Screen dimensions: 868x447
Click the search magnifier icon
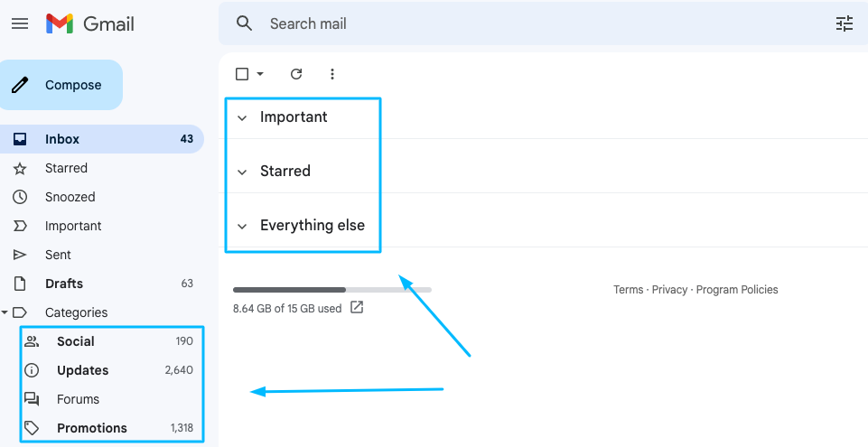(x=244, y=23)
